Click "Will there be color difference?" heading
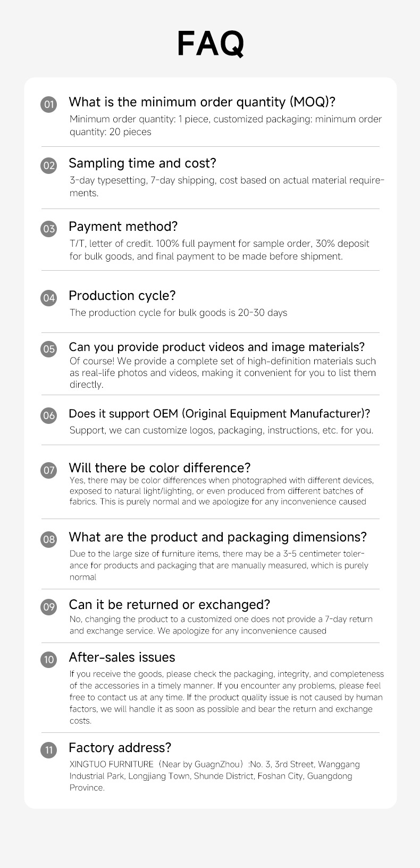420x868 pixels. 159,468
